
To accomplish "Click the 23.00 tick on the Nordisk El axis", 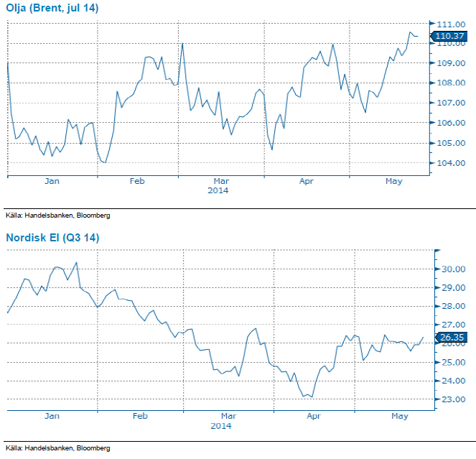I will [x=454, y=399].
